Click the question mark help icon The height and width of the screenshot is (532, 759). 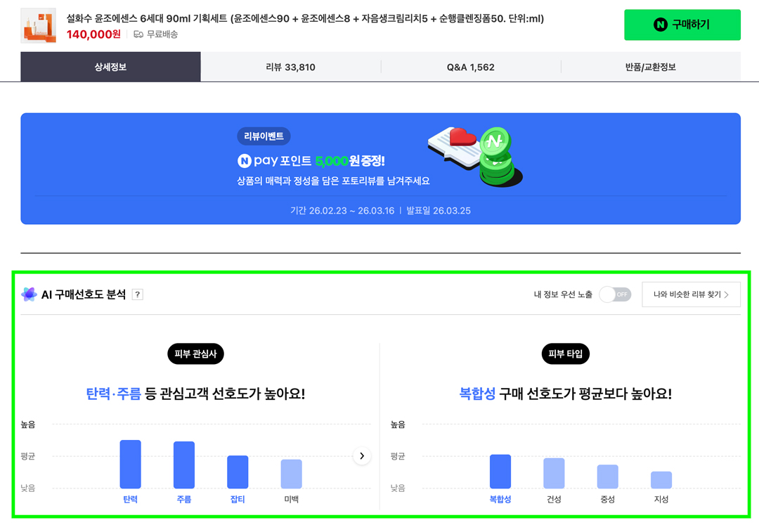[x=138, y=294]
